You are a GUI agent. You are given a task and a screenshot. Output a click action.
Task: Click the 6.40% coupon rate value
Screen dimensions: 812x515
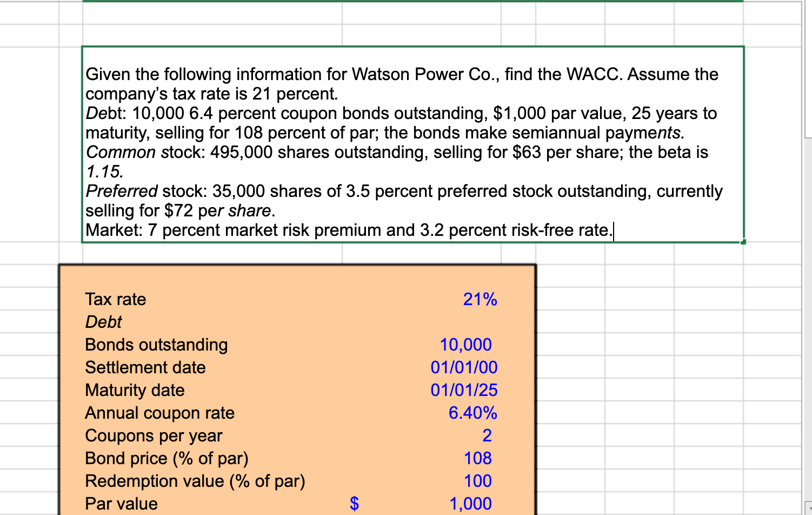(472, 413)
